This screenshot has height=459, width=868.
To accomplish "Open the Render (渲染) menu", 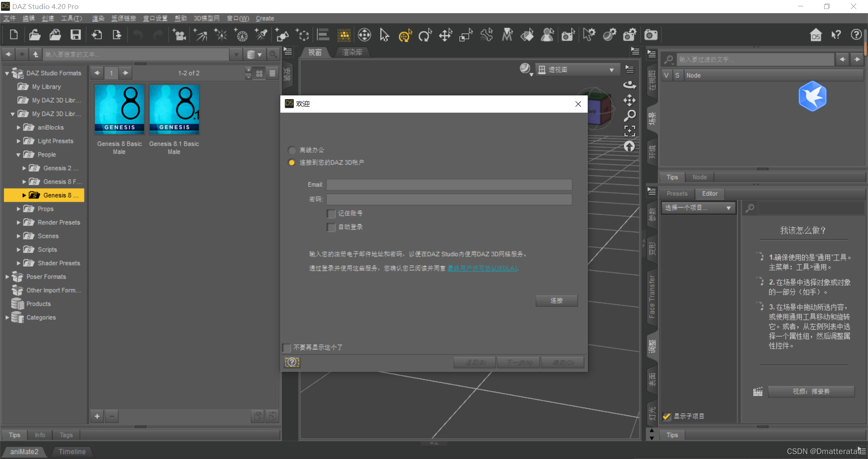I will pos(98,19).
